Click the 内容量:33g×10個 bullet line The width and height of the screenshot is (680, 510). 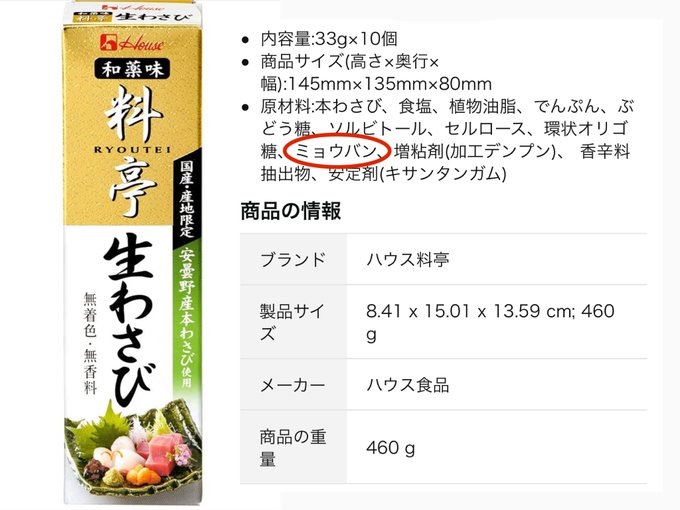click(x=329, y=39)
